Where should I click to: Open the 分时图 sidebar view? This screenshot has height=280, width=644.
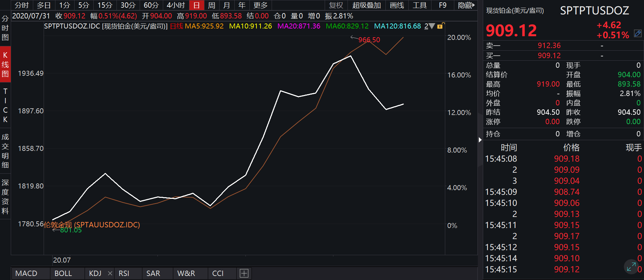click(x=5, y=28)
